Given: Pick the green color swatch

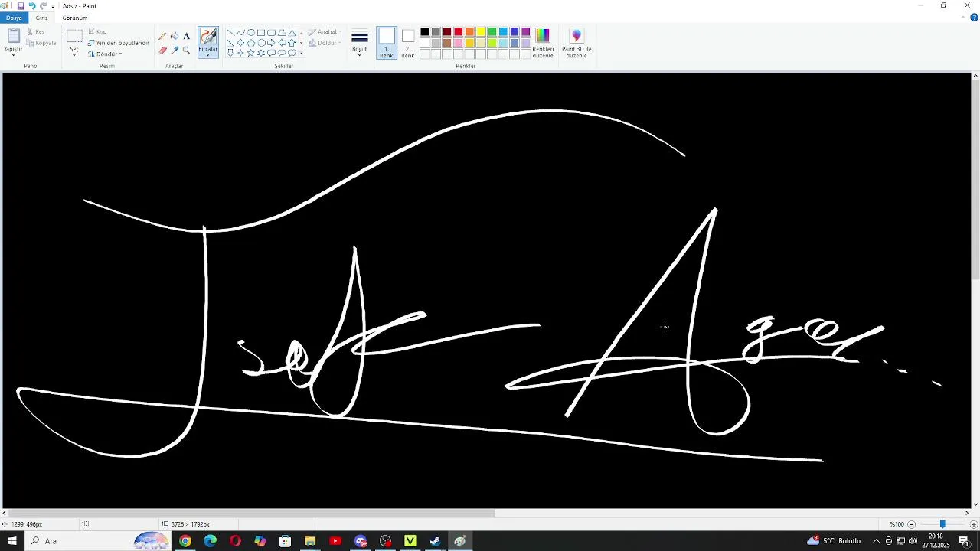Looking at the screenshot, I should 492,31.
